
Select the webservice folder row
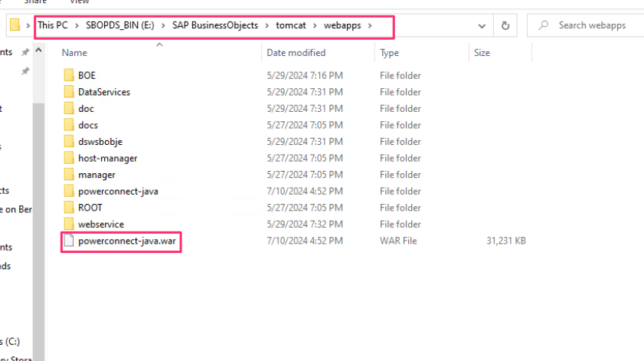(x=100, y=225)
